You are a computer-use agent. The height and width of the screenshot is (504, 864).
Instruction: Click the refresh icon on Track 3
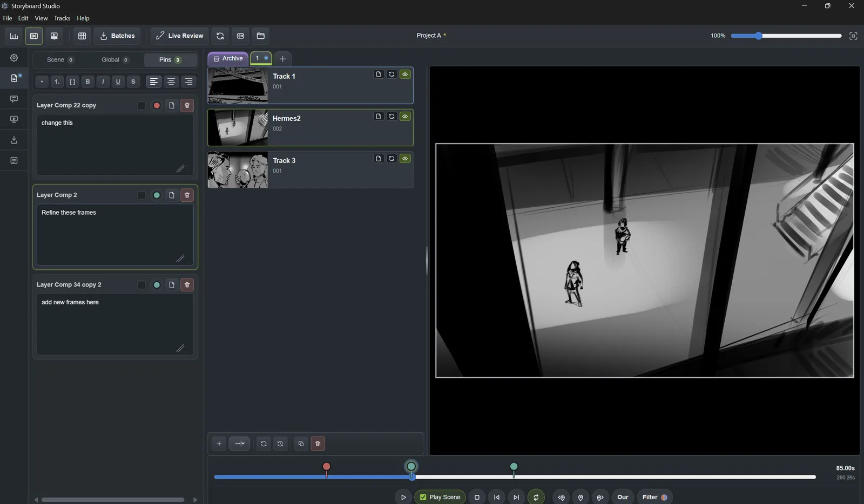391,159
